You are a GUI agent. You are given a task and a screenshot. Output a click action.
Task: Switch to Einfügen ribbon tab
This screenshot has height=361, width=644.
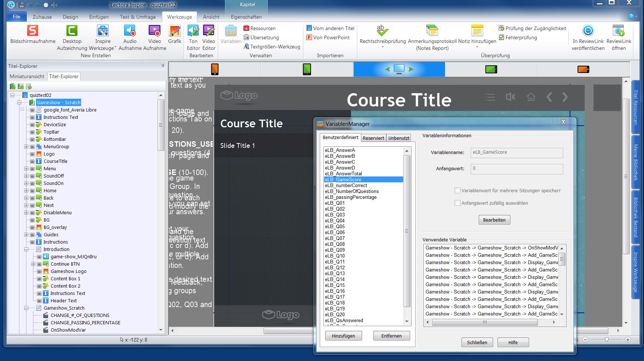(x=99, y=17)
